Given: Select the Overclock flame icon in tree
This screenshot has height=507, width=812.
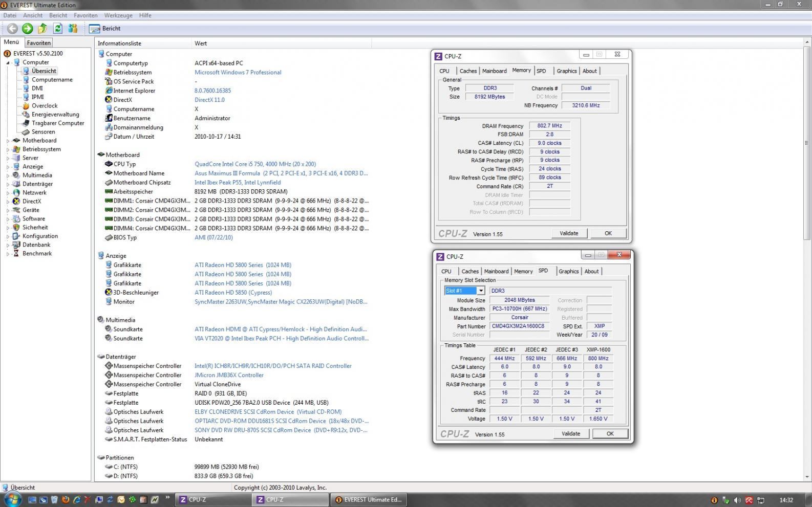Looking at the screenshot, I should [26, 106].
